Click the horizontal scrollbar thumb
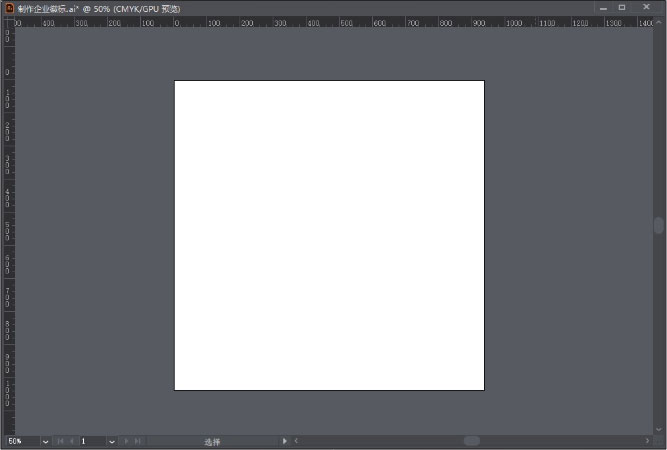Image resolution: width=667 pixels, height=450 pixels. pyautogui.click(x=471, y=441)
